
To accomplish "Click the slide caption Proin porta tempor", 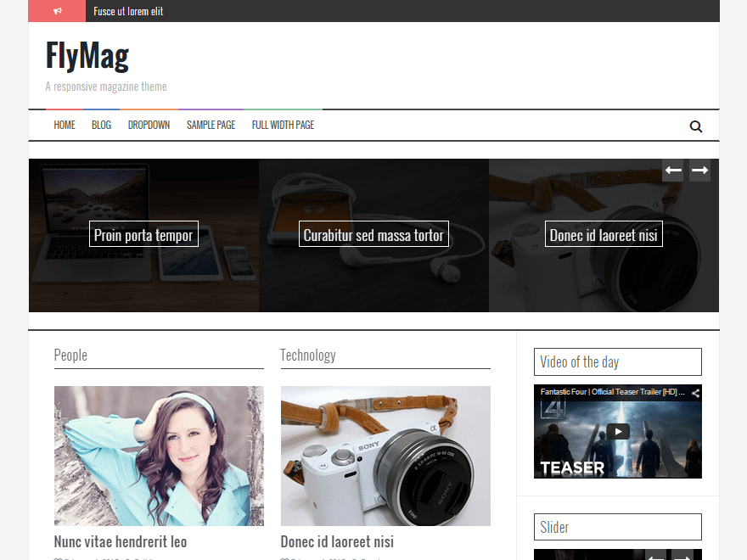I will (143, 233).
